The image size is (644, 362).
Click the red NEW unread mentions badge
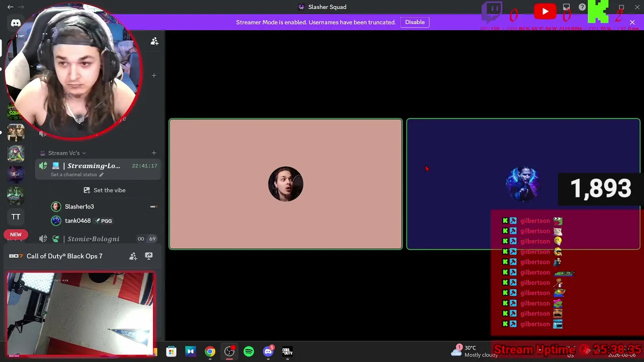pyautogui.click(x=16, y=234)
